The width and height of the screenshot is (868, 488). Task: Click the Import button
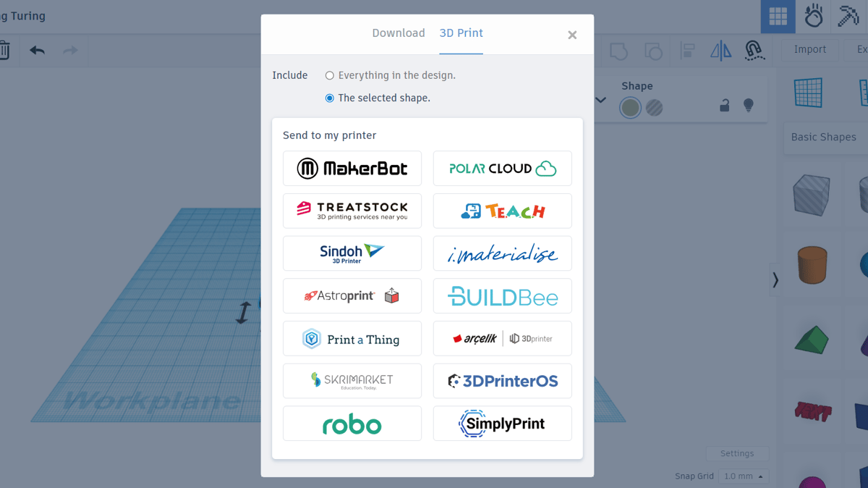click(810, 49)
